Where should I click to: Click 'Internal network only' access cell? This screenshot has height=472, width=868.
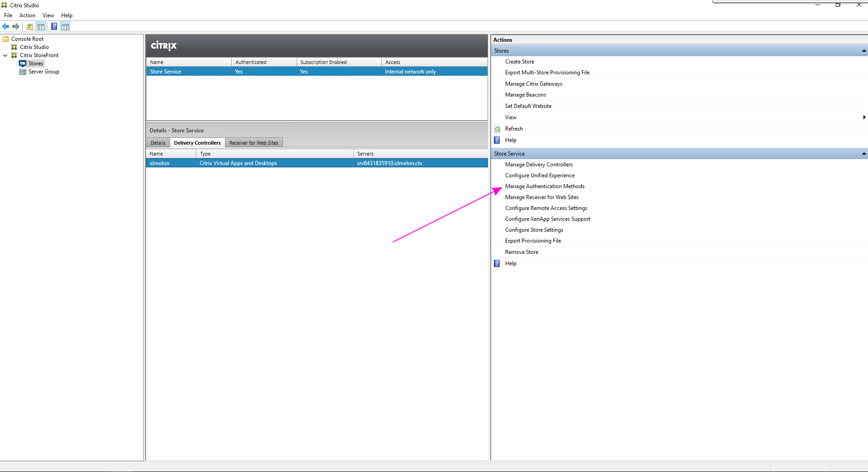coord(410,72)
